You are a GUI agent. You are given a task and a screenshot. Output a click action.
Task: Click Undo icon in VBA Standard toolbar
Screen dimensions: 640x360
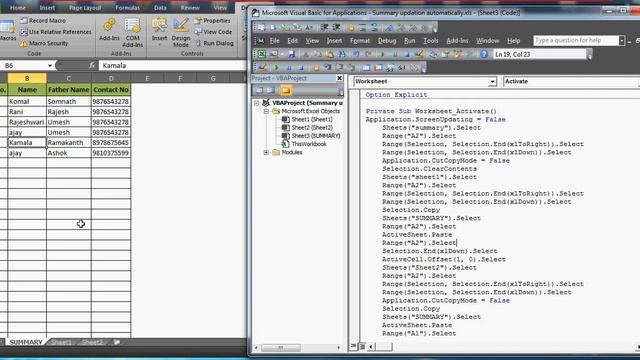tap(356, 54)
